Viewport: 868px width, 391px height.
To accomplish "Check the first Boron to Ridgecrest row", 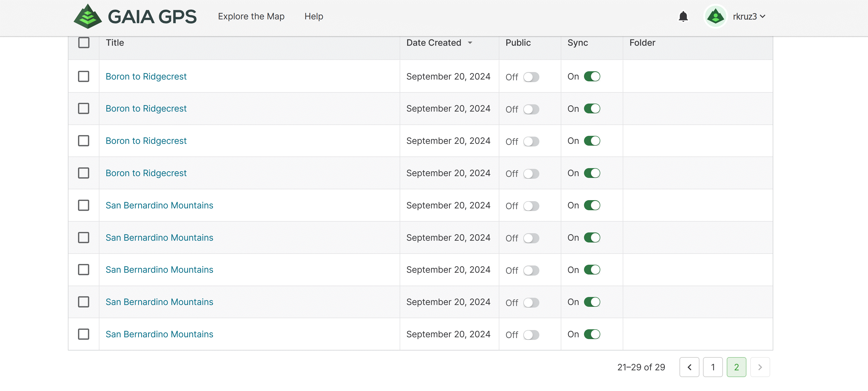I will point(84,76).
